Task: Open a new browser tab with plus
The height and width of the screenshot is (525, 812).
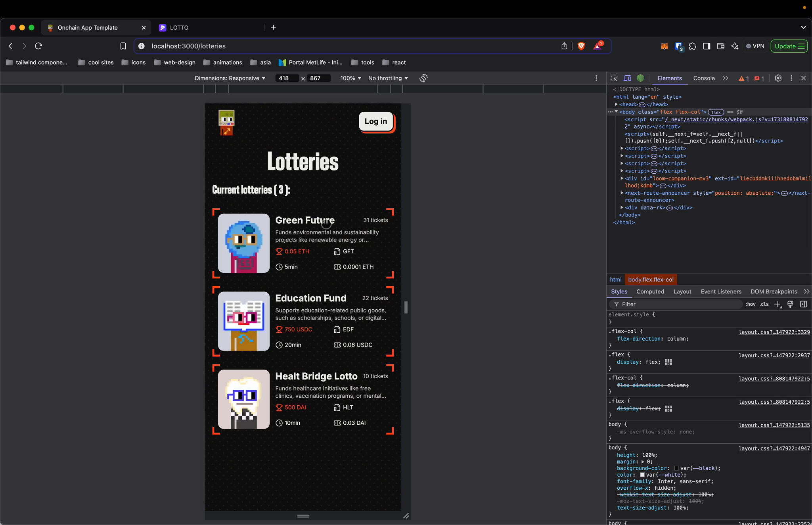Action: point(274,27)
